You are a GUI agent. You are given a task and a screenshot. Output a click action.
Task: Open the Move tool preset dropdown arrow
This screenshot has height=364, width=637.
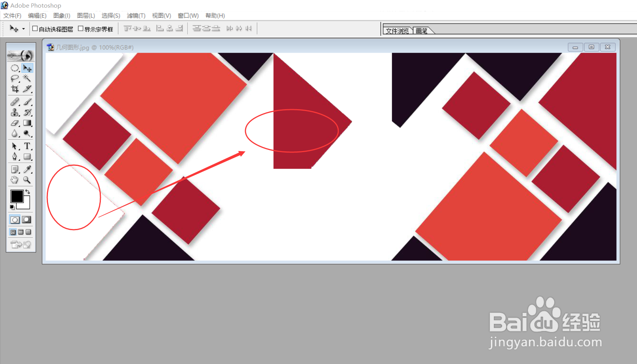pyautogui.click(x=24, y=29)
